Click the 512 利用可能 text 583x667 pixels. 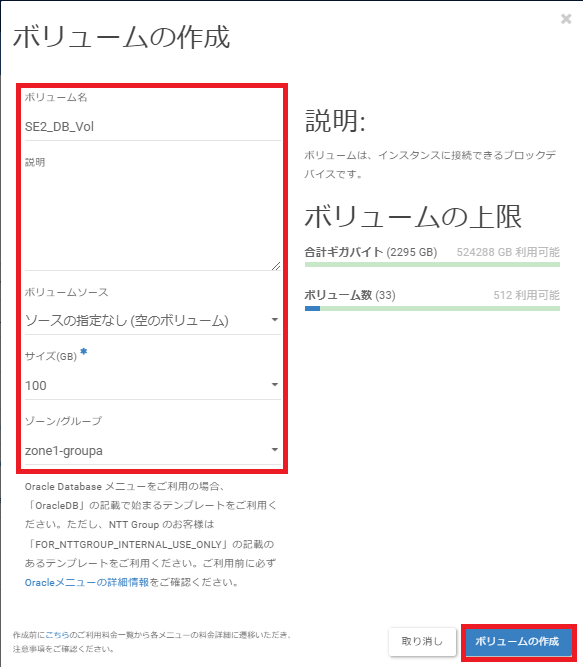[x=526, y=295]
